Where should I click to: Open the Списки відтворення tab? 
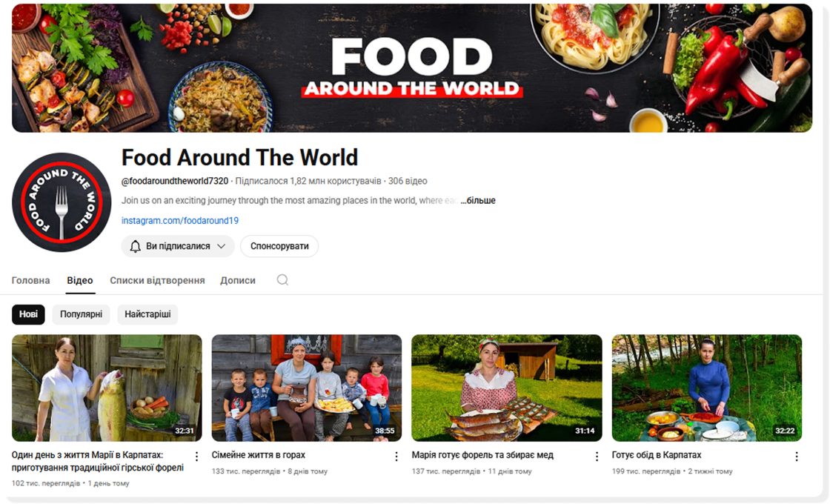(157, 281)
